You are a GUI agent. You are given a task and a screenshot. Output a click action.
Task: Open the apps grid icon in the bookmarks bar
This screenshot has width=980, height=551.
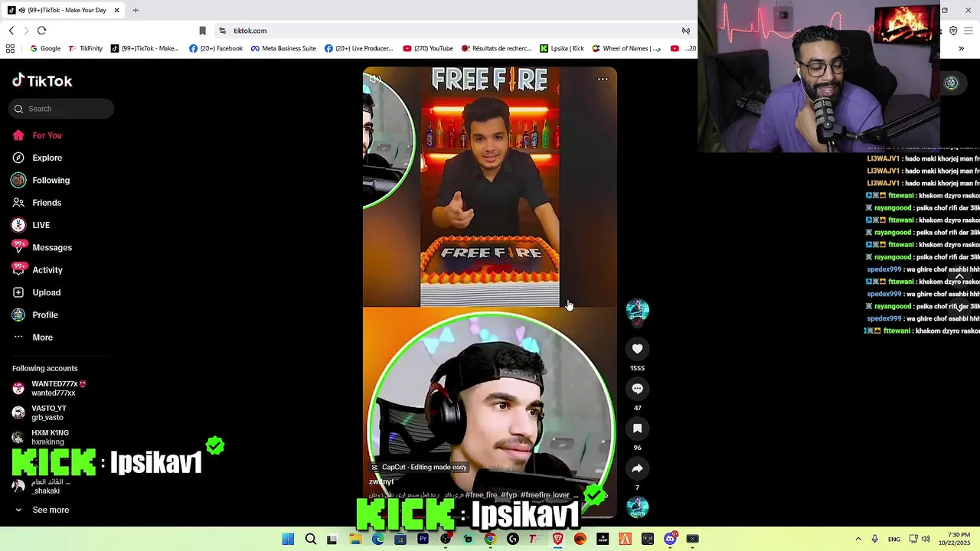[10, 48]
